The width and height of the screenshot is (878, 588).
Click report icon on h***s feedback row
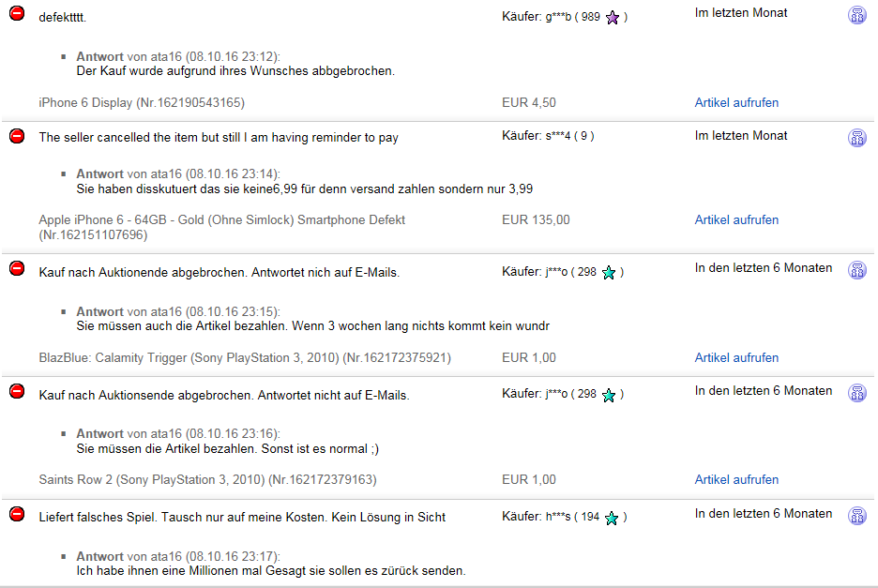[x=856, y=515]
